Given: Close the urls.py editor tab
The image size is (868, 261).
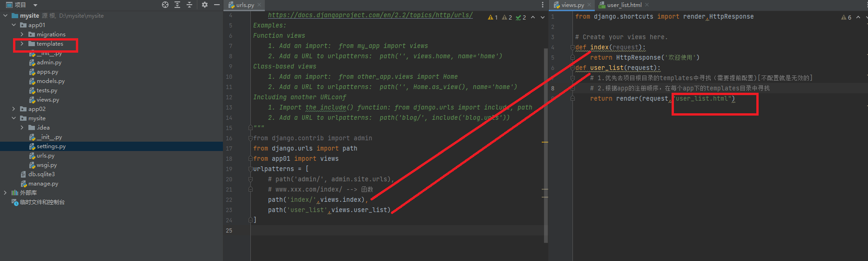Looking at the screenshot, I should (260, 5).
